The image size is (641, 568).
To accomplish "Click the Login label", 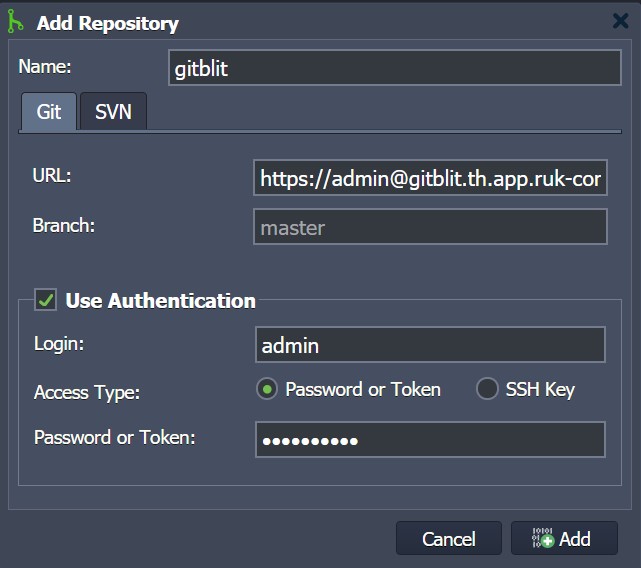I will (59, 344).
